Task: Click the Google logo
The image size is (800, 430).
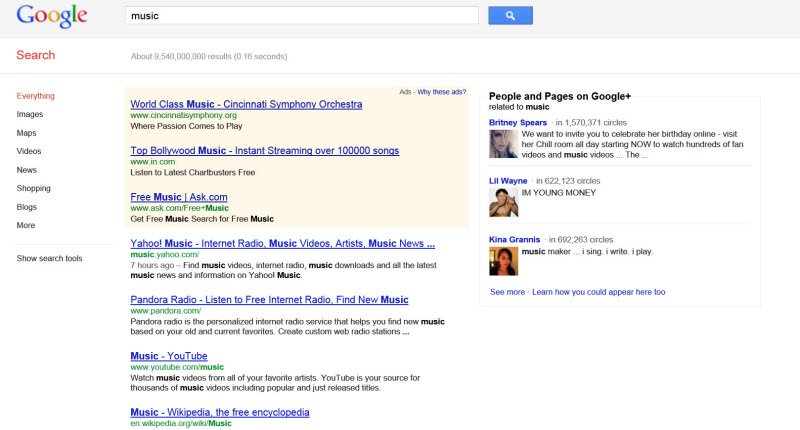Action: [52, 16]
